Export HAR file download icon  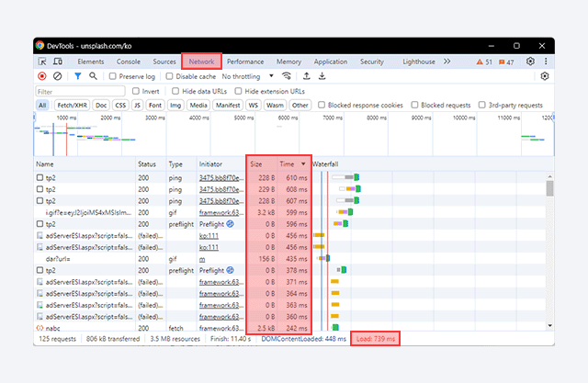click(x=322, y=76)
